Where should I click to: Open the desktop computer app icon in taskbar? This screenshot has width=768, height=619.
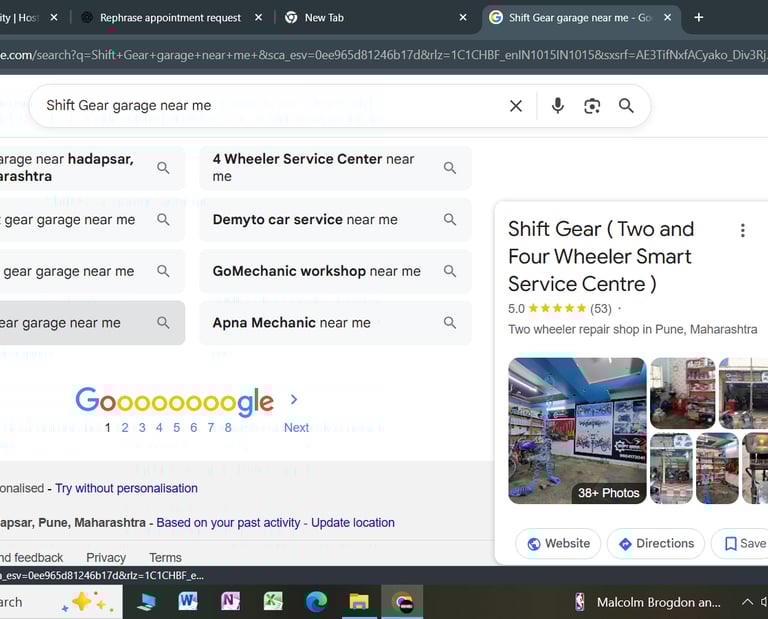click(x=146, y=601)
